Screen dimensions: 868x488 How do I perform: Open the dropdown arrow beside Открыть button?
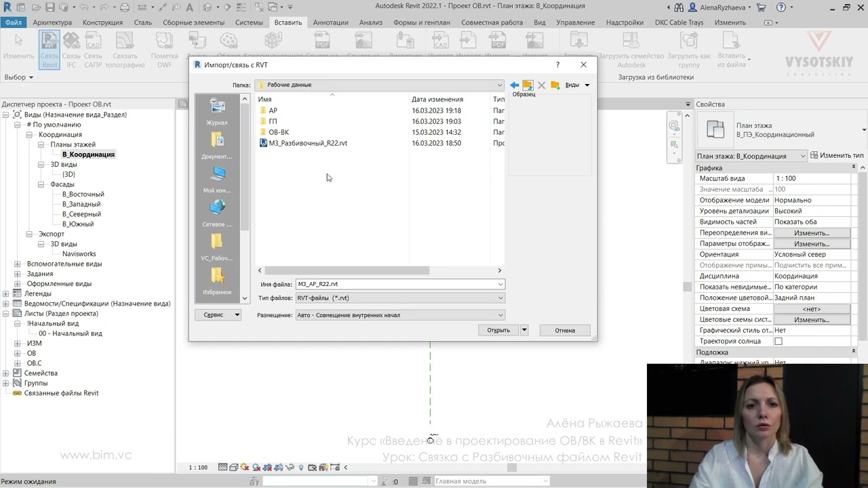coord(524,330)
